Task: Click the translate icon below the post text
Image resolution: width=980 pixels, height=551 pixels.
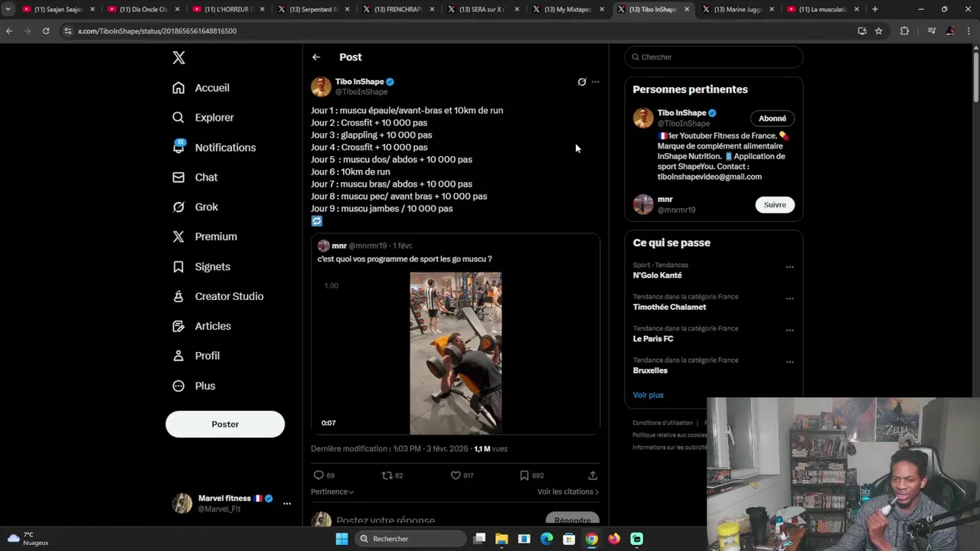Action: (317, 221)
